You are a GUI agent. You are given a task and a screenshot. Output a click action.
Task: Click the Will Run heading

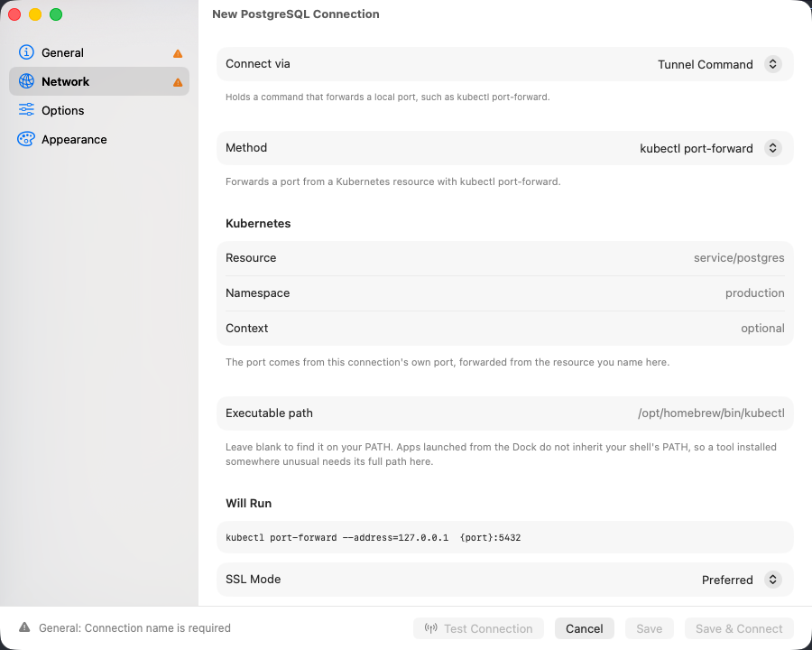pyautogui.click(x=249, y=504)
